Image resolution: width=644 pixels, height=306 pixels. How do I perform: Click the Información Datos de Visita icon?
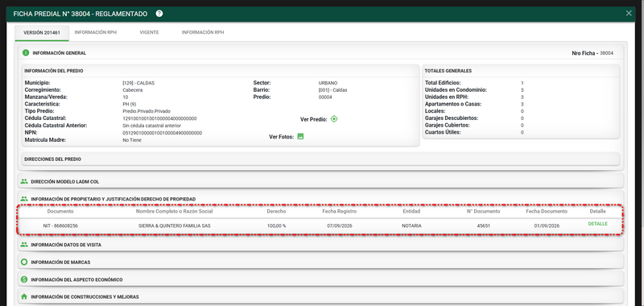24,244
